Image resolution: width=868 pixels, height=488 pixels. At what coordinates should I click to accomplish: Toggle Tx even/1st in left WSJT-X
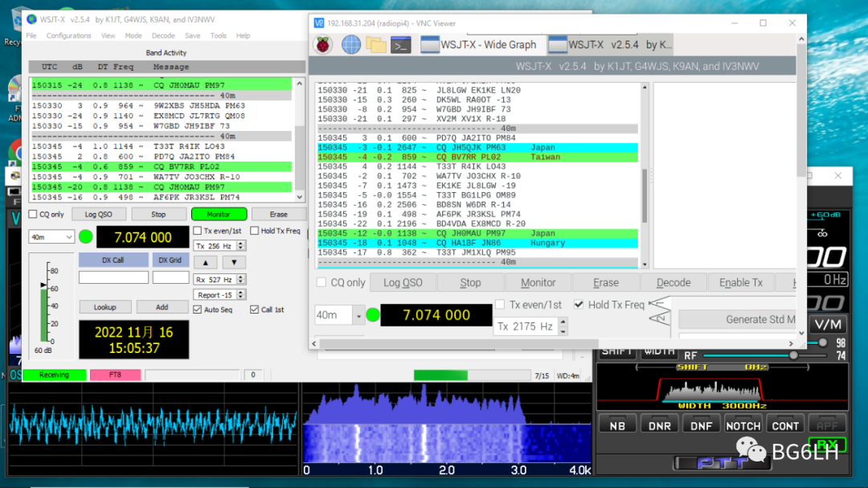(x=198, y=231)
